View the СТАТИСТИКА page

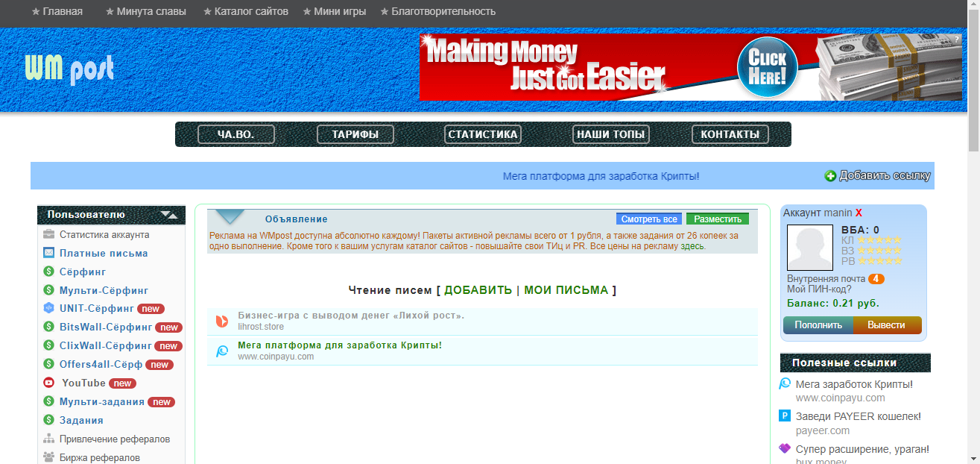[x=483, y=134]
